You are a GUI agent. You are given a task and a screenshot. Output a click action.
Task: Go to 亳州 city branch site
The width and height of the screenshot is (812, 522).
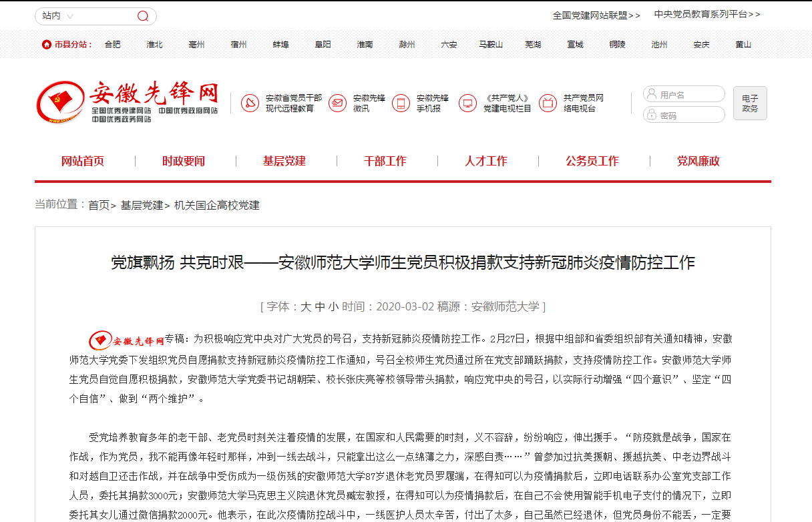[197, 45]
